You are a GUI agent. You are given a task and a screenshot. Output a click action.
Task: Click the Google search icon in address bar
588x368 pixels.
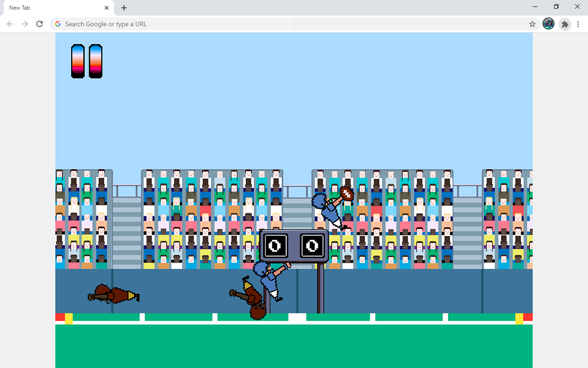(57, 23)
